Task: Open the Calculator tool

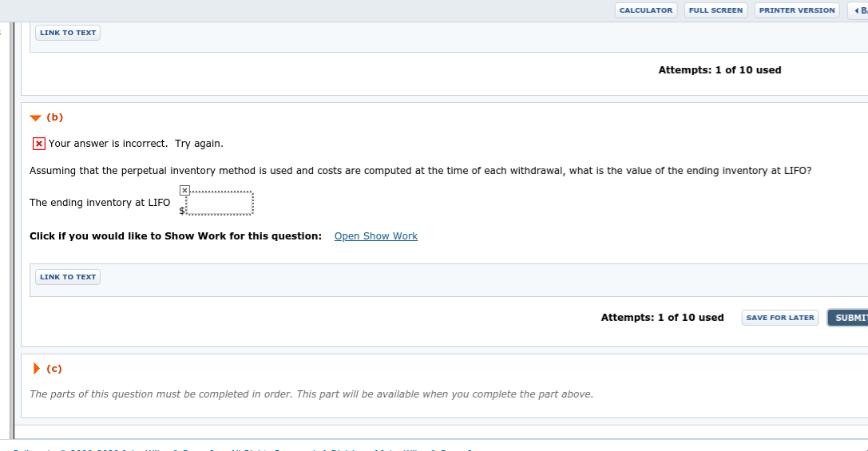Action: 646,10
